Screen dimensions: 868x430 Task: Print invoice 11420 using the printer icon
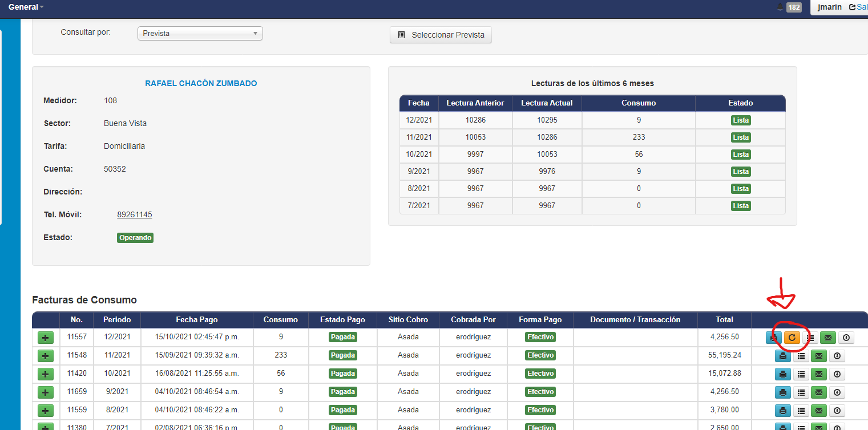[783, 375]
